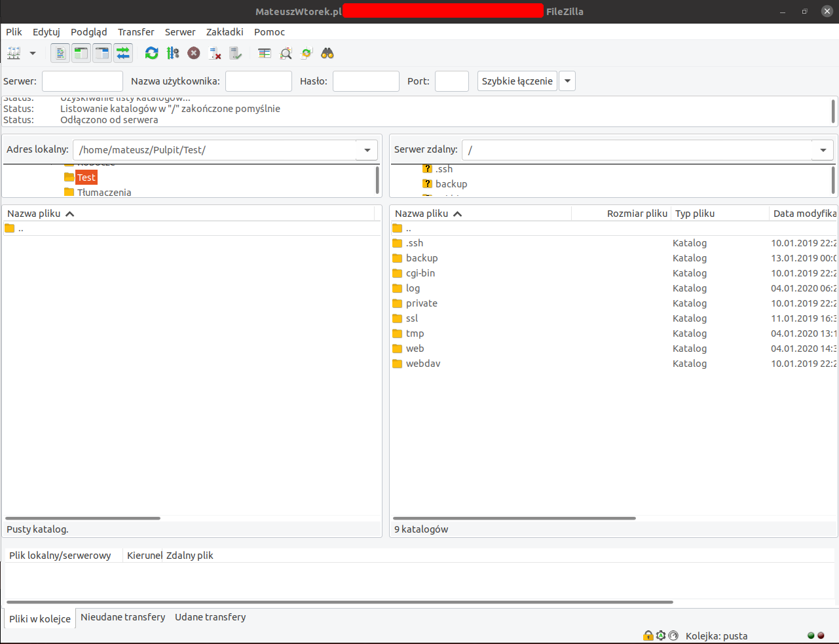Screen dimensions: 839x644
Task: Select Tłumaczenia folder in local tree
Action: pos(104,192)
